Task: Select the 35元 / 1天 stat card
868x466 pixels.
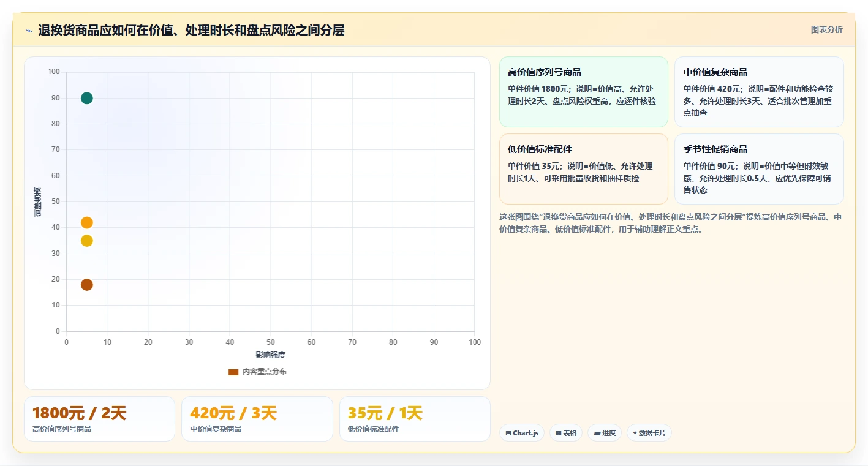Action: pyautogui.click(x=415, y=419)
